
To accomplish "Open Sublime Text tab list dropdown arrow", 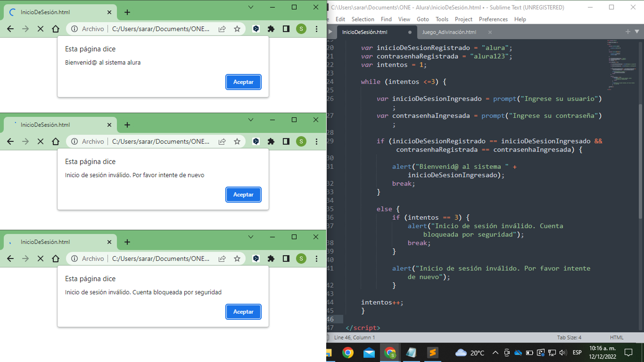I will point(637,32).
